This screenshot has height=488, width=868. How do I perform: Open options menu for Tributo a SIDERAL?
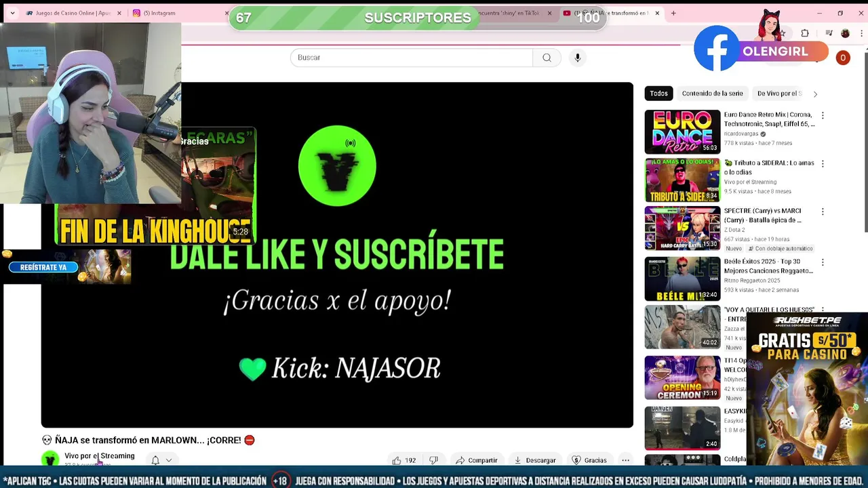click(x=823, y=164)
